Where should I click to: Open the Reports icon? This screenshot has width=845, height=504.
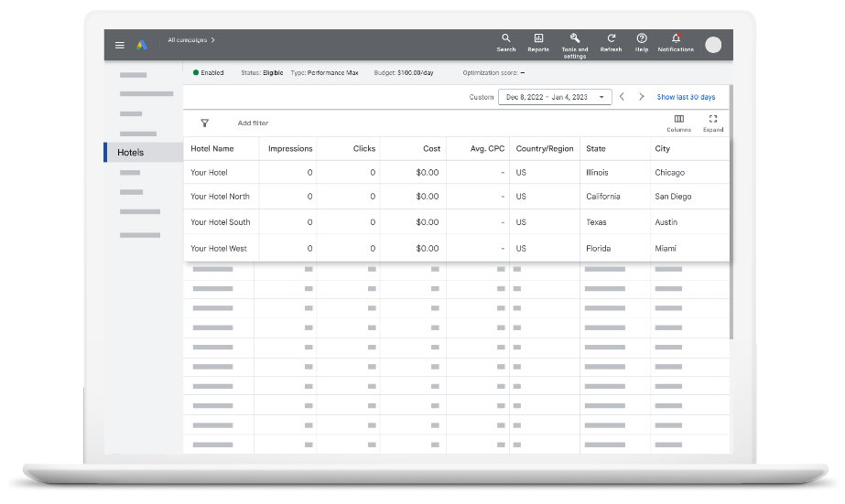tap(538, 38)
